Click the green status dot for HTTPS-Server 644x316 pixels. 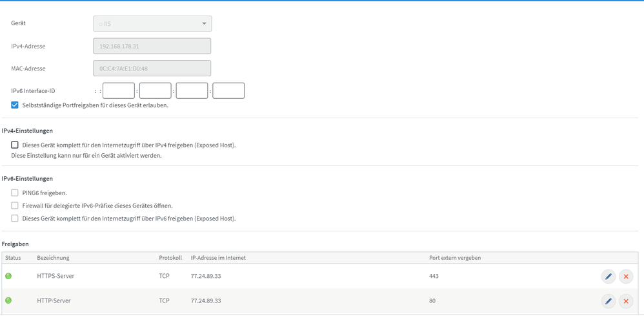point(8,276)
